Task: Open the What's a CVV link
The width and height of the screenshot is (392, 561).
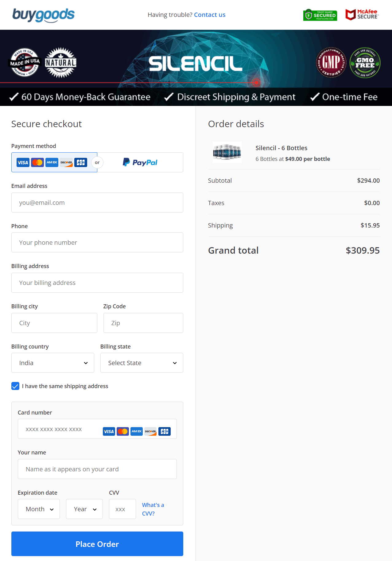Action: click(153, 509)
